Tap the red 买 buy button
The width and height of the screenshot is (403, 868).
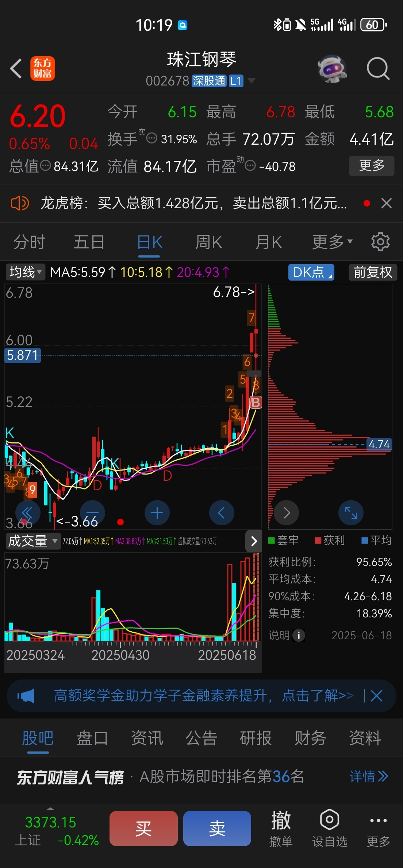[x=143, y=829]
